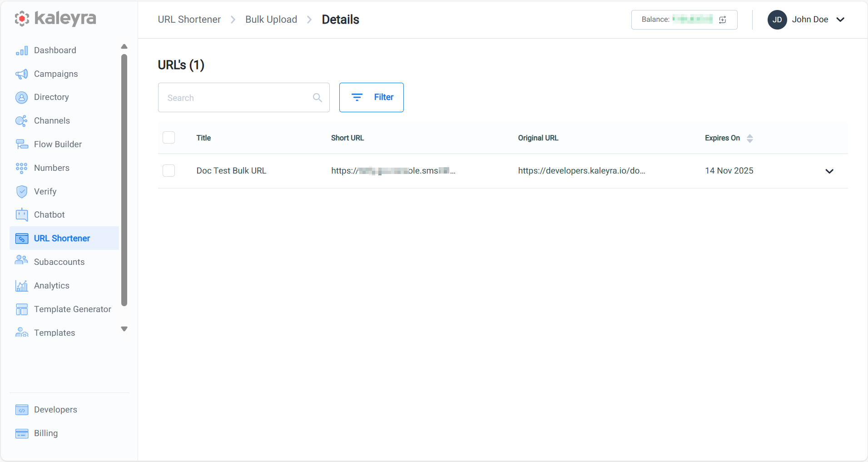
Task: Click the URL's (1) heading
Action: [181, 65]
